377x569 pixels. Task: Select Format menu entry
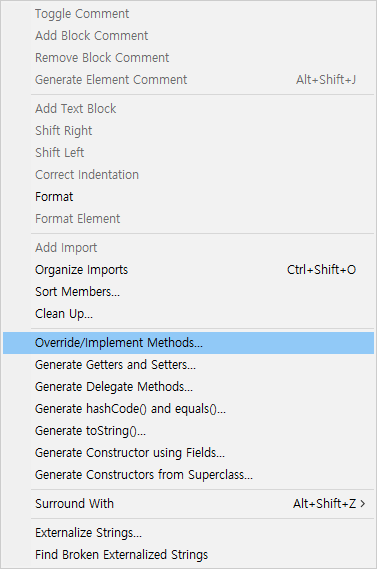point(188,197)
